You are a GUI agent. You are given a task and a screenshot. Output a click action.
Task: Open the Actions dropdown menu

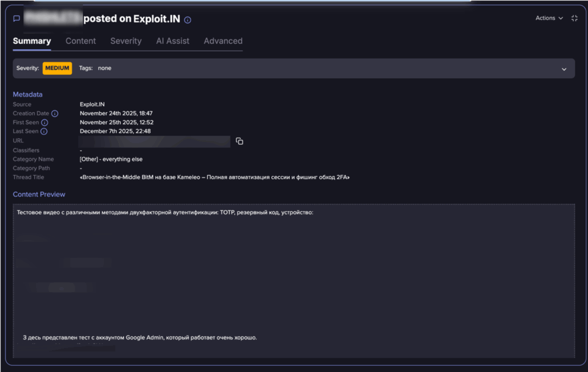point(549,18)
